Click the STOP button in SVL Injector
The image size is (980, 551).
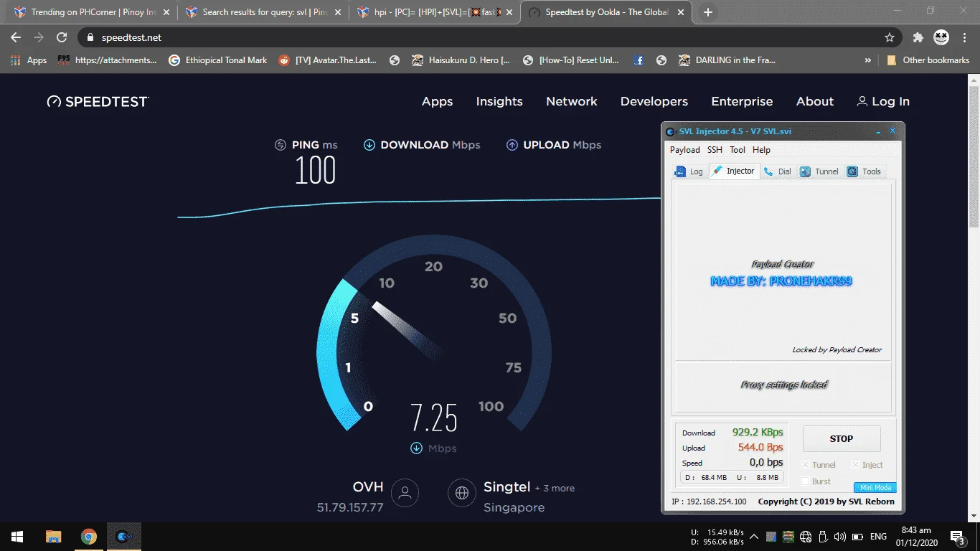pyautogui.click(x=842, y=438)
